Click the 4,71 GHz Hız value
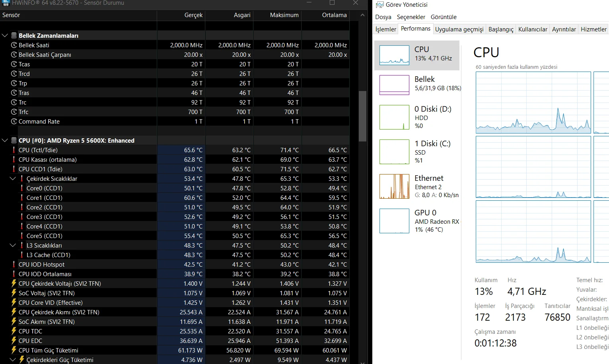 (527, 291)
